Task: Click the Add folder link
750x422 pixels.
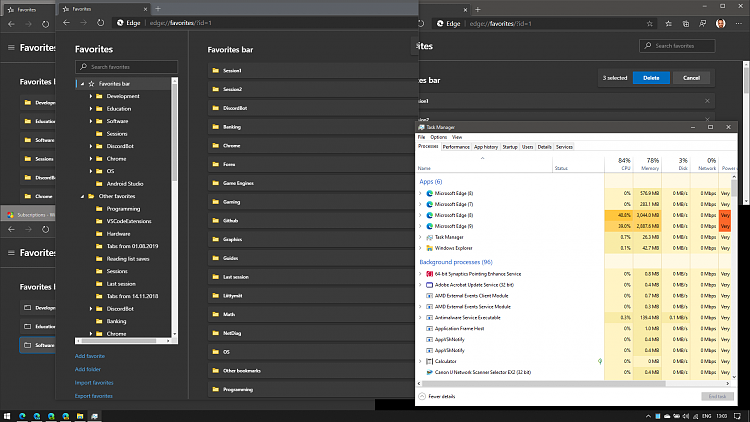Action: click(88, 369)
